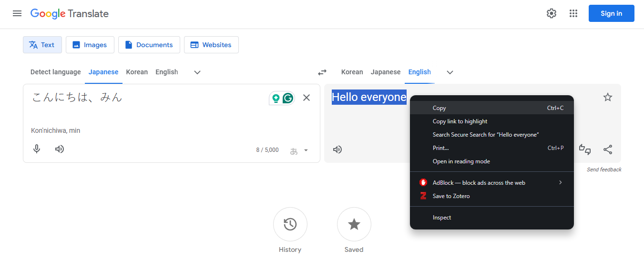Open the Google apps grid icon
Image resolution: width=644 pixels, height=279 pixels.
pyautogui.click(x=573, y=13)
